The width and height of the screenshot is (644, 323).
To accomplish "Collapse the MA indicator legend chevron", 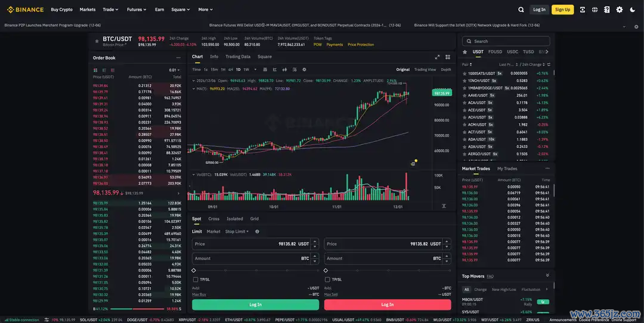I will (193, 89).
